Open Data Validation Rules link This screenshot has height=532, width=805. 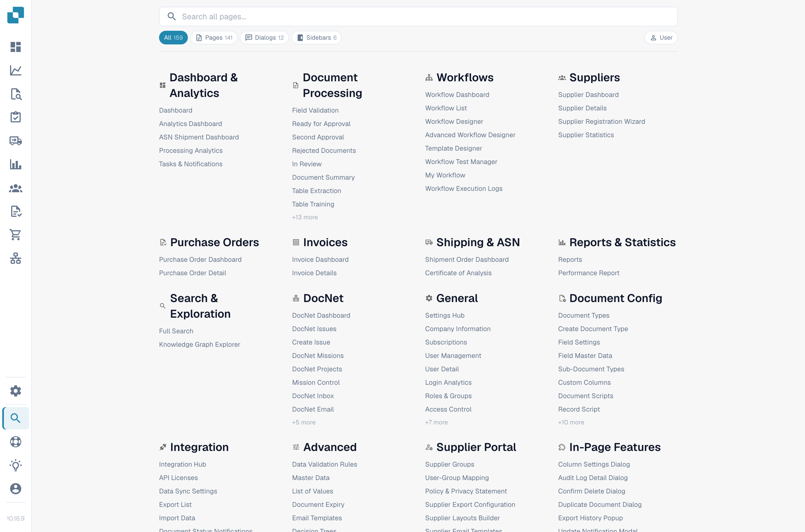coord(325,464)
